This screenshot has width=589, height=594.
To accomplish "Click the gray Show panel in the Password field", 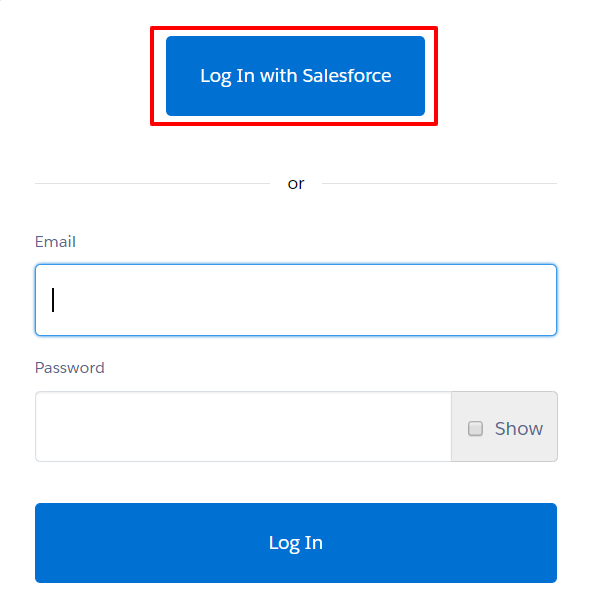I will (x=504, y=426).
